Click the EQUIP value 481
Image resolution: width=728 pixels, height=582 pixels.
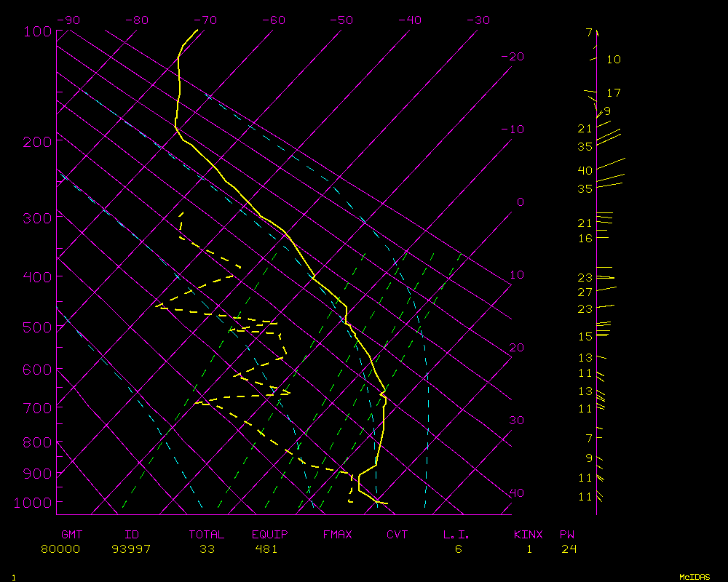tap(266, 549)
